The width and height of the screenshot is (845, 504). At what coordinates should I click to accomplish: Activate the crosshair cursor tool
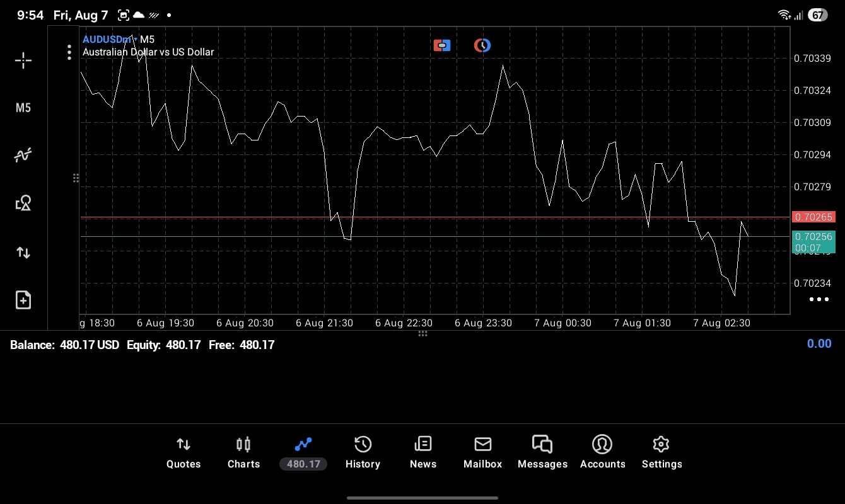click(23, 60)
